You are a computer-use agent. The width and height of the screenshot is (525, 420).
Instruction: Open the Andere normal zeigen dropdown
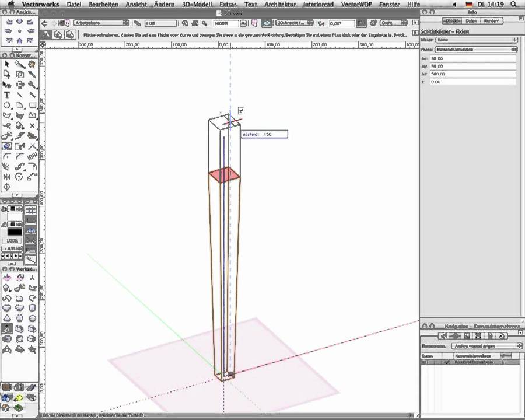pyautogui.click(x=487, y=346)
